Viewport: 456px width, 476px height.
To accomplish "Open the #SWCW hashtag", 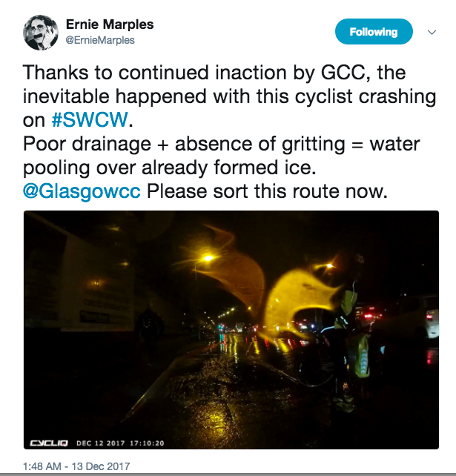I will 90,119.
